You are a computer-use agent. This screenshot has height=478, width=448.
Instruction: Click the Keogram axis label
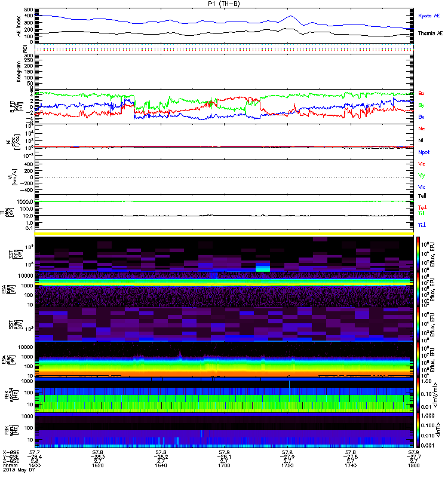coord(19,71)
